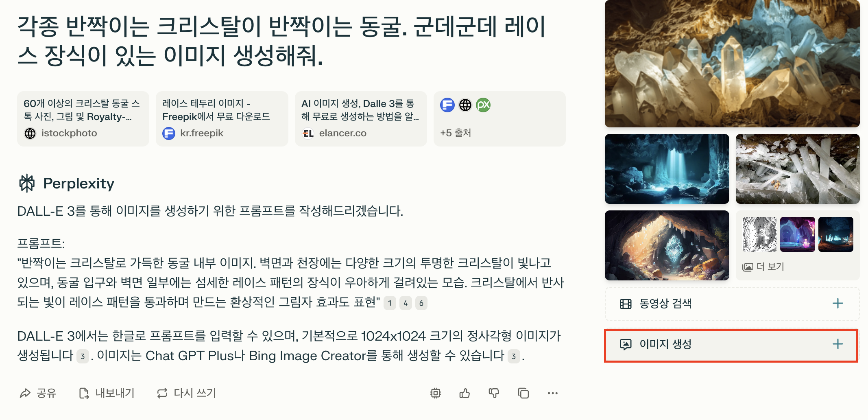Open the elancer.co source card

(361, 119)
